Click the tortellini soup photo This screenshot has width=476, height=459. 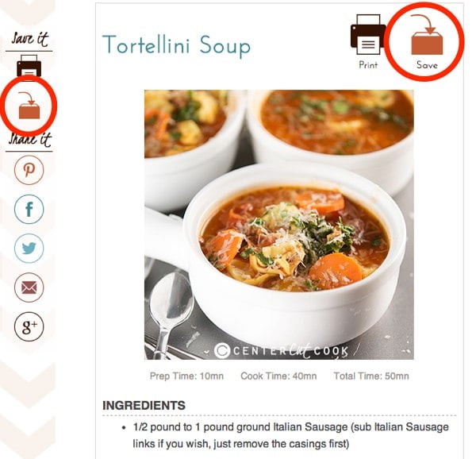coord(279,225)
